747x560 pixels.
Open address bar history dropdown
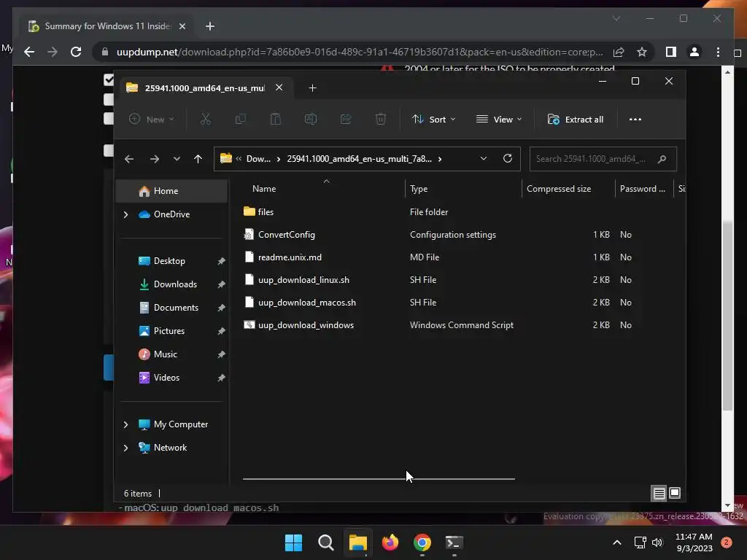click(x=484, y=158)
